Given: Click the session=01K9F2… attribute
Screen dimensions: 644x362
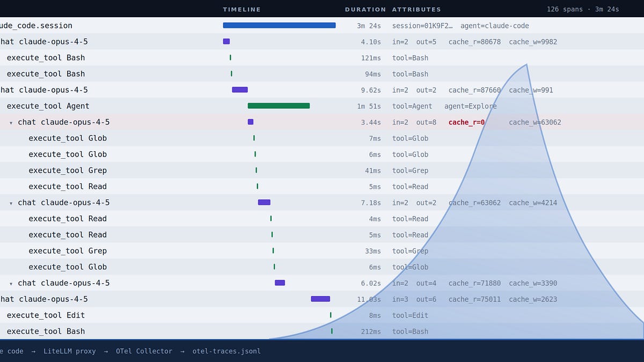Looking at the screenshot, I should click(422, 26).
